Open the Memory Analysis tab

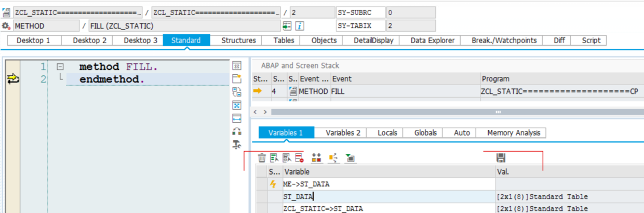(x=514, y=133)
